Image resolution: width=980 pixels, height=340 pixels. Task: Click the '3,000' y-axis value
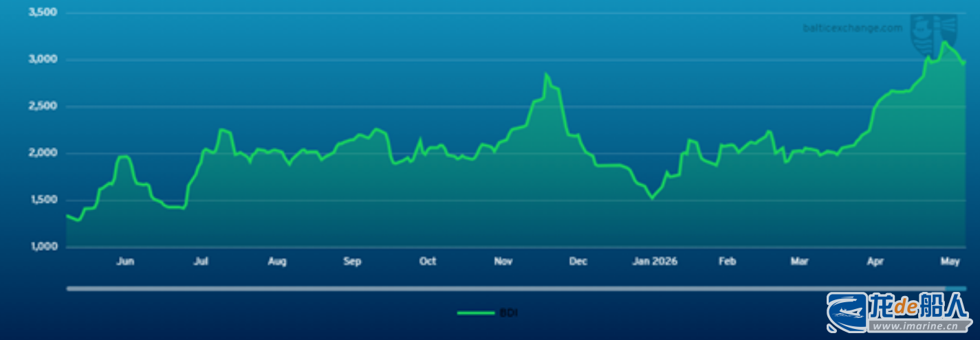point(43,60)
